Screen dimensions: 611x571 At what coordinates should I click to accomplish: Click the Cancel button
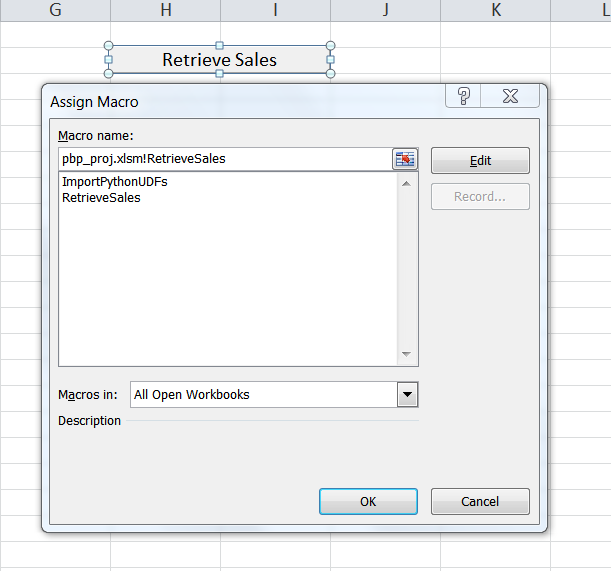coord(480,502)
